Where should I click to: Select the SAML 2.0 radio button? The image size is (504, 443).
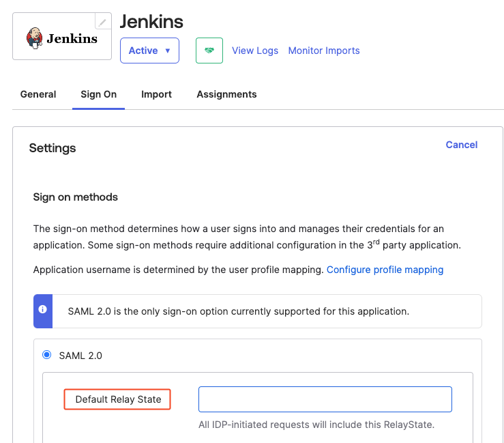pos(47,355)
